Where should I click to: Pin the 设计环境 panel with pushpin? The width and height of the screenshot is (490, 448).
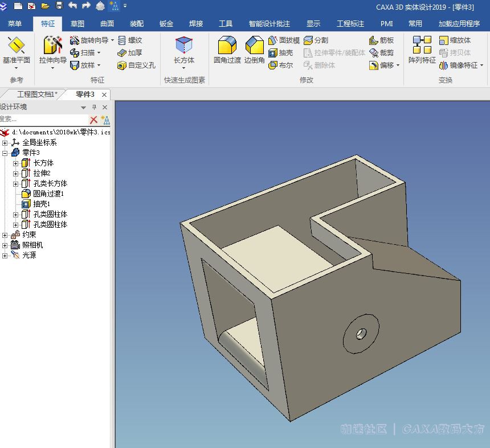pos(94,107)
